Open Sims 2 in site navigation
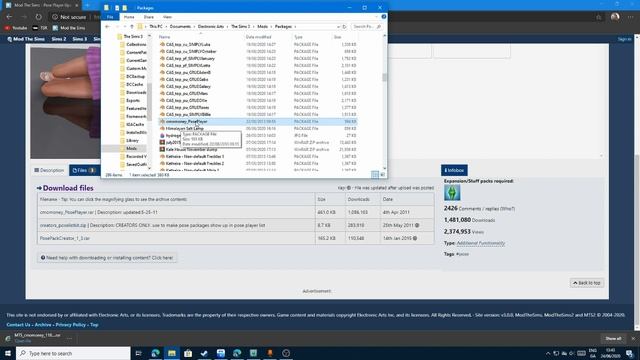This screenshot has width=640, height=360. tap(59, 39)
